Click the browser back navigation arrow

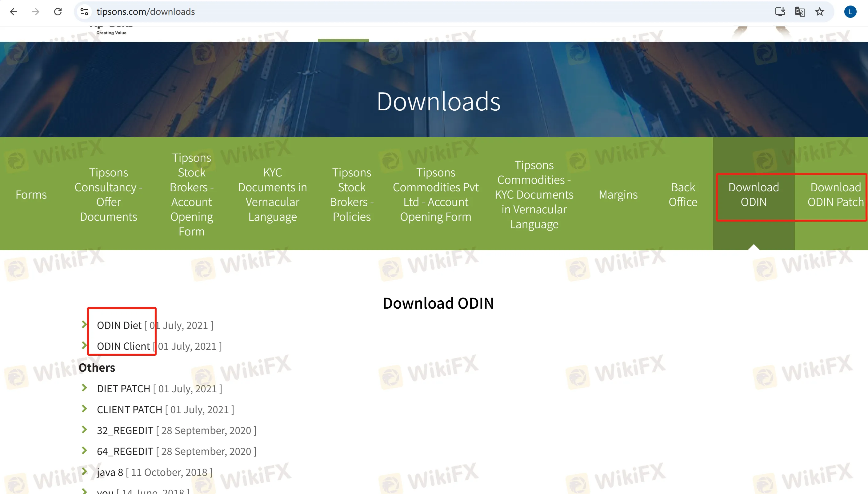pyautogui.click(x=14, y=12)
